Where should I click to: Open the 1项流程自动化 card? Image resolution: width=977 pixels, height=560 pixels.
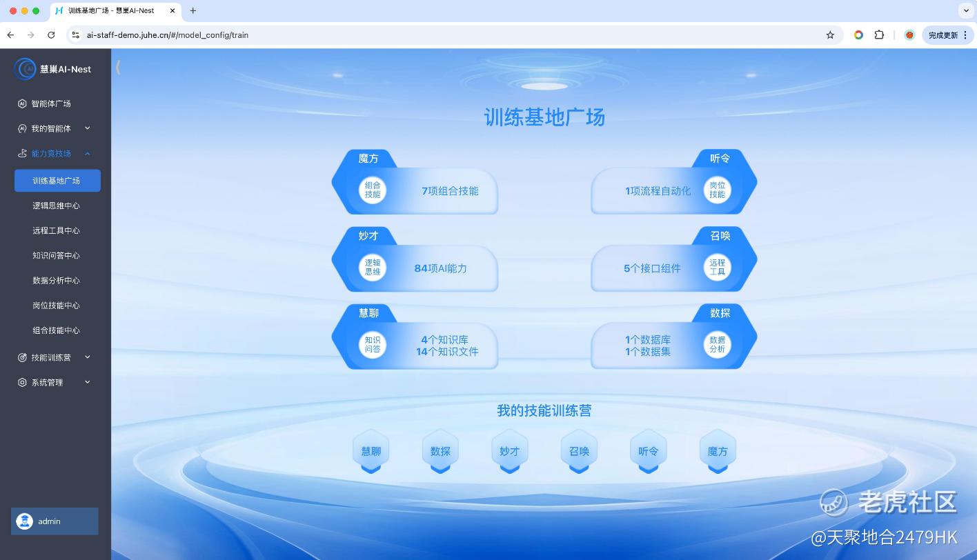click(674, 182)
